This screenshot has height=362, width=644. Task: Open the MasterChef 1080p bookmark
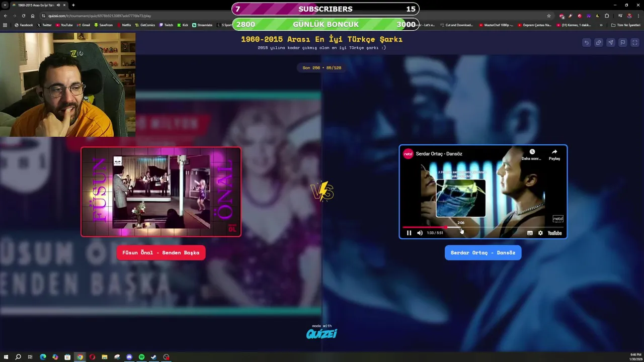pos(496,25)
